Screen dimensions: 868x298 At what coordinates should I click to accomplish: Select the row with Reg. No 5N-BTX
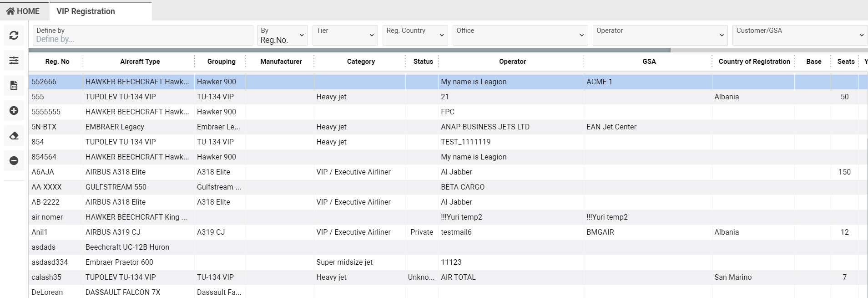[x=44, y=127]
